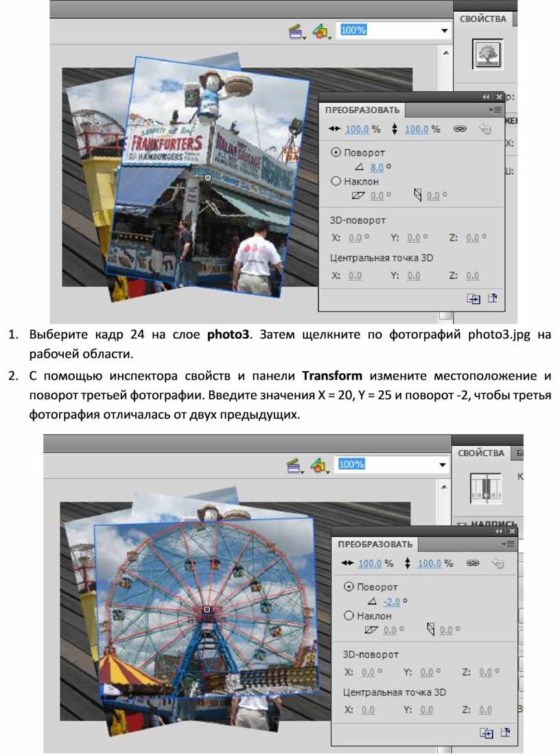
Task: Click bold word "photo3" in step 1
Action: point(228,334)
